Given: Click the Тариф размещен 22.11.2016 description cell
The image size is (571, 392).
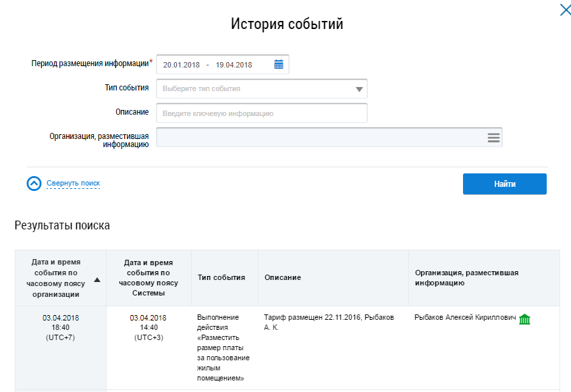Looking at the screenshot, I should [x=328, y=322].
